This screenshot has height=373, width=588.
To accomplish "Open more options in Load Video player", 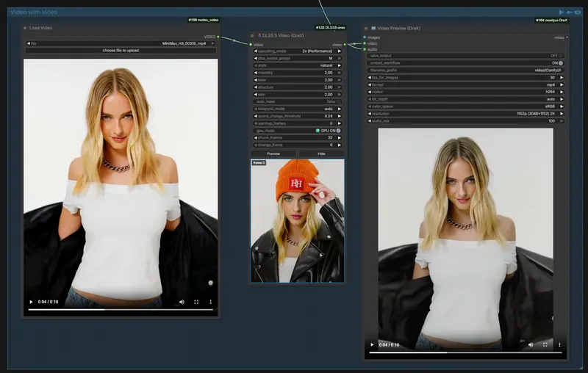I will click(x=211, y=302).
